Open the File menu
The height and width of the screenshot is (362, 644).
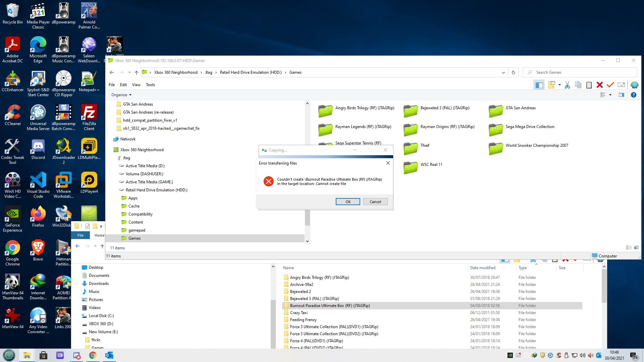tap(112, 85)
